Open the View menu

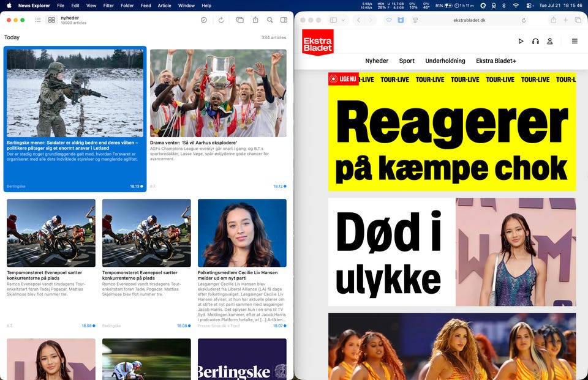tap(91, 6)
